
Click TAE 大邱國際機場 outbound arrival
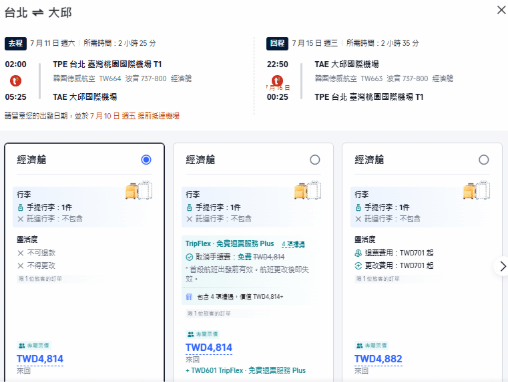(85, 97)
